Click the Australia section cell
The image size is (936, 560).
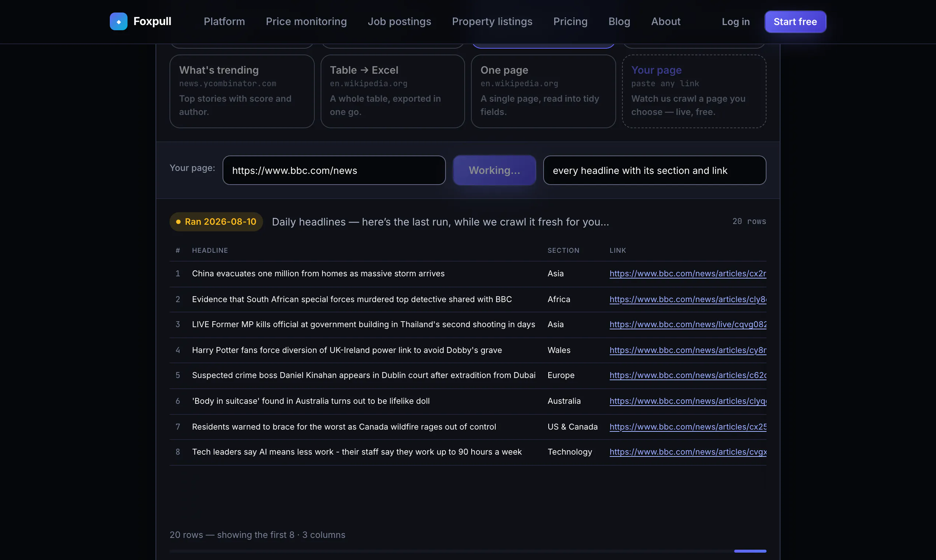coord(564,401)
